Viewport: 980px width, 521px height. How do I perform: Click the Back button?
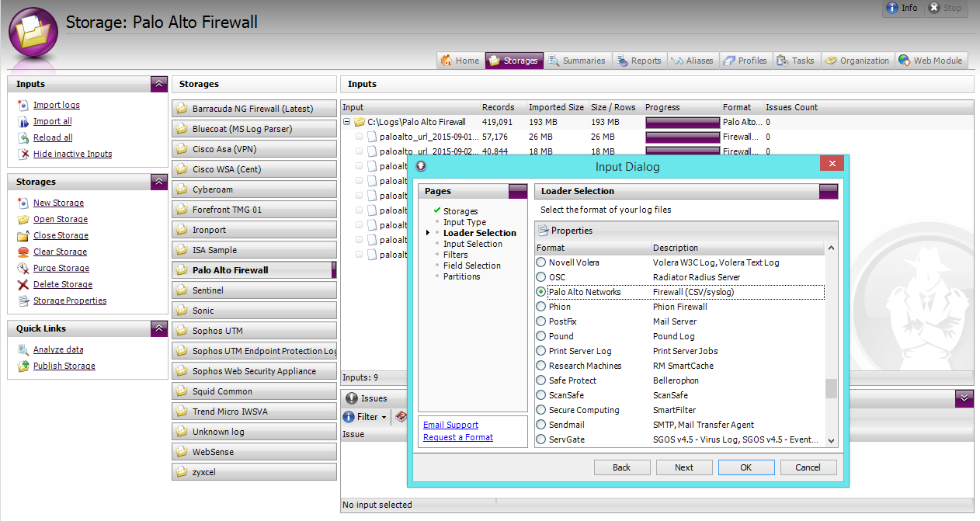(x=622, y=467)
